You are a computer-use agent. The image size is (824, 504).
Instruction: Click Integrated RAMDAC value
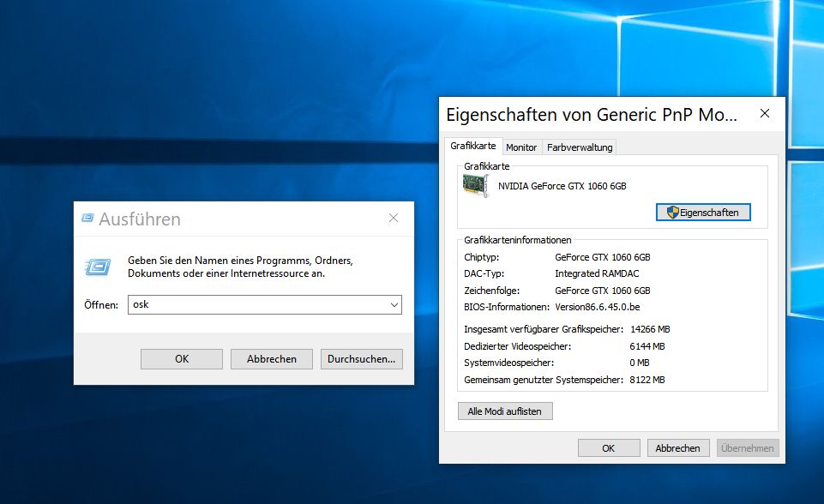click(597, 273)
